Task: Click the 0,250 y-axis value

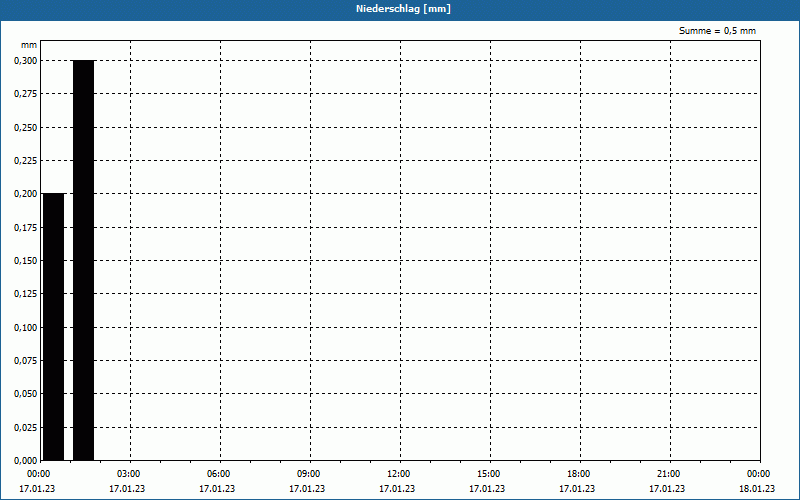Action: click(x=26, y=128)
